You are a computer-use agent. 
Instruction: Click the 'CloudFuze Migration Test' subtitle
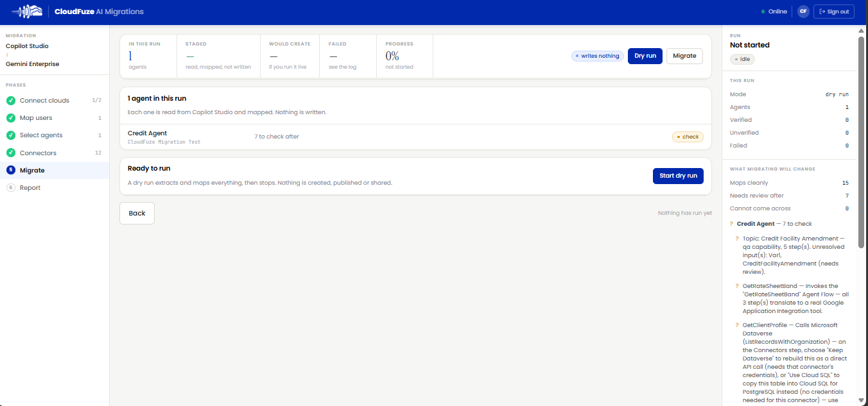point(164,142)
